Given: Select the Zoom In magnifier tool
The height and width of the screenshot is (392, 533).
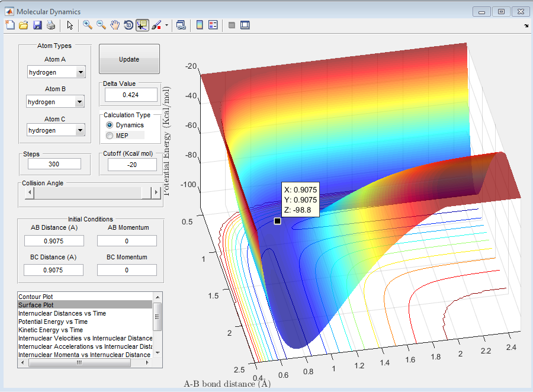Looking at the screenshot, I should tap(88, 25).
